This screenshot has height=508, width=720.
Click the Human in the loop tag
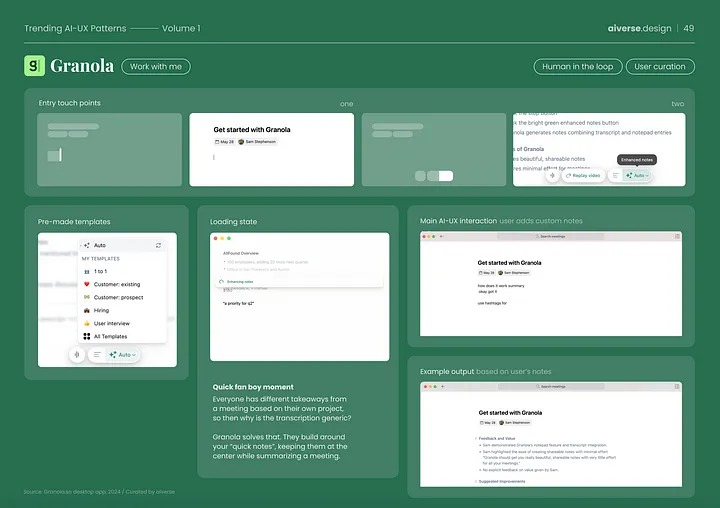tap(578, 67)
